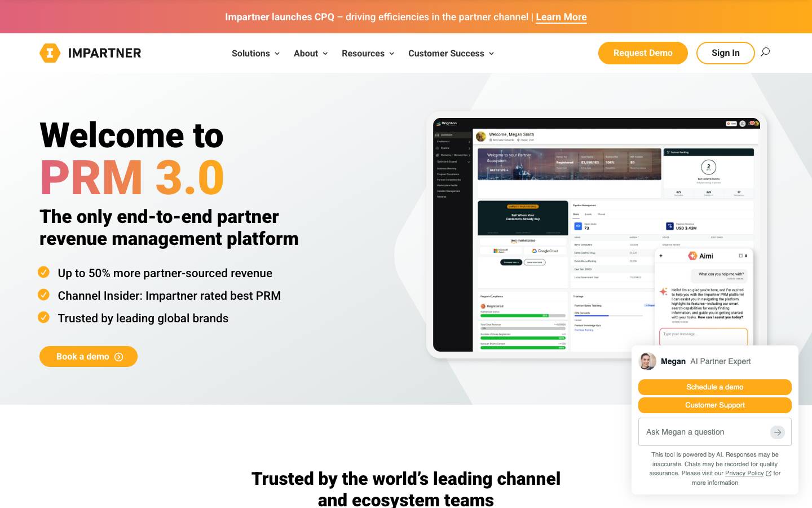The width and height of the screenshot is (812, 508).
Task: Follow the Learn More link in banner
Action: [561, 17]
